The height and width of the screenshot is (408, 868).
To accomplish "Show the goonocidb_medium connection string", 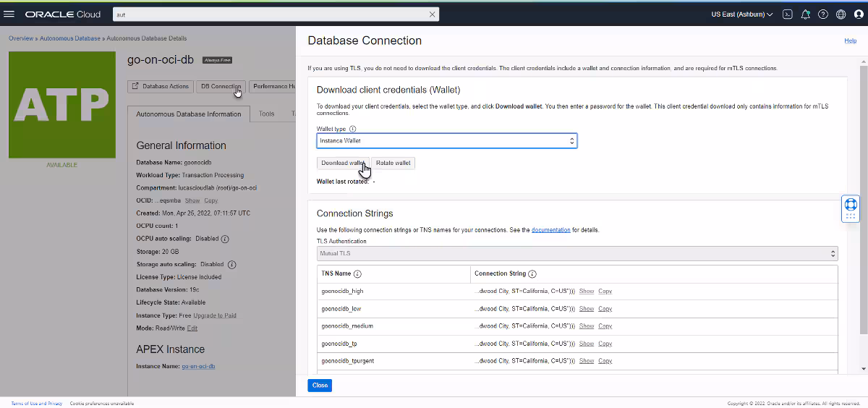I will point(586,326).
